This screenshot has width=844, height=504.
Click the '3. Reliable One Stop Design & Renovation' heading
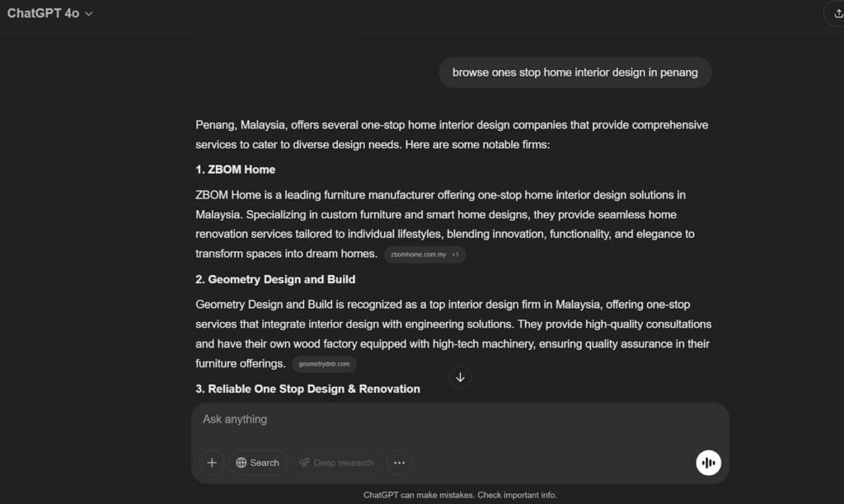coord(307,389)
